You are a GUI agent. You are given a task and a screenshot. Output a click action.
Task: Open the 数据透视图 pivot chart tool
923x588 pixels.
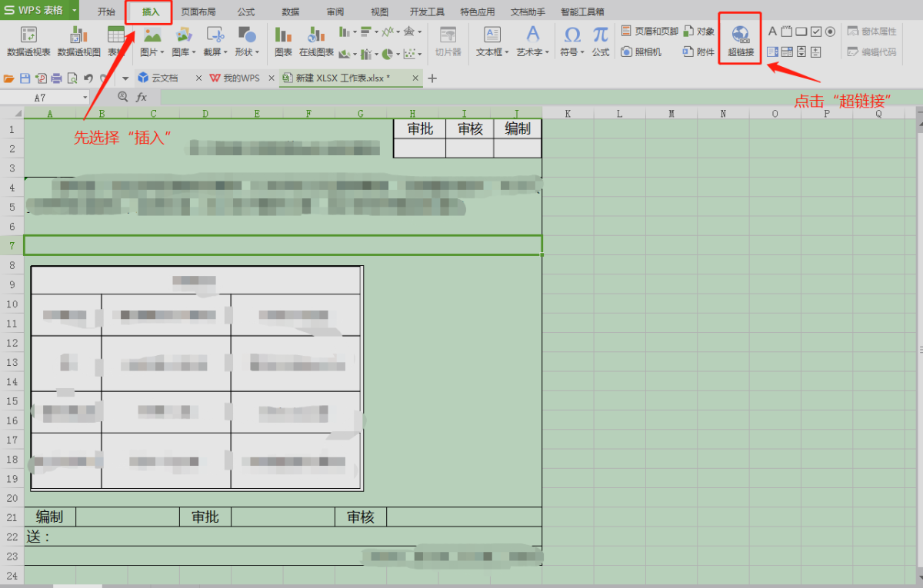[78, 42]
